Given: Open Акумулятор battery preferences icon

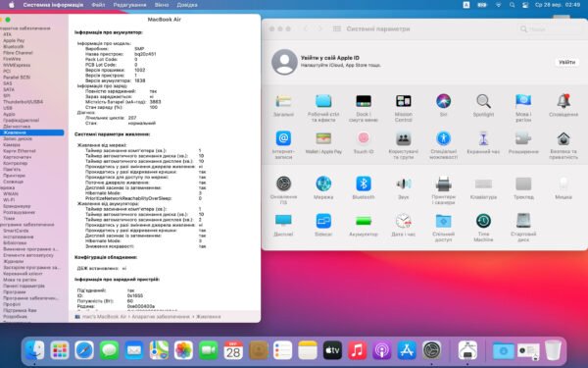Looking at the screenshot, I should click(364, 221).
